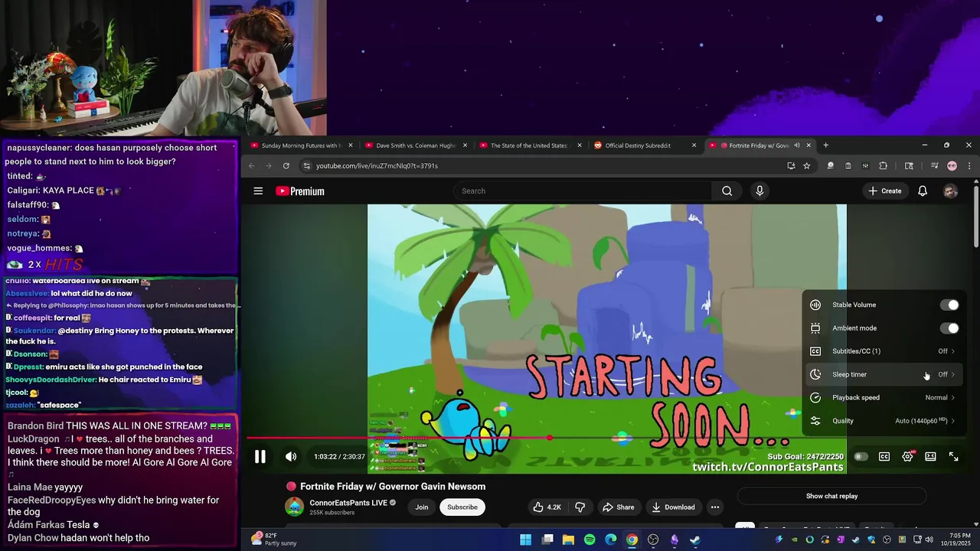Open Chrome profile avatar
This screenshot has height=551, width=980.
[952, 165]
